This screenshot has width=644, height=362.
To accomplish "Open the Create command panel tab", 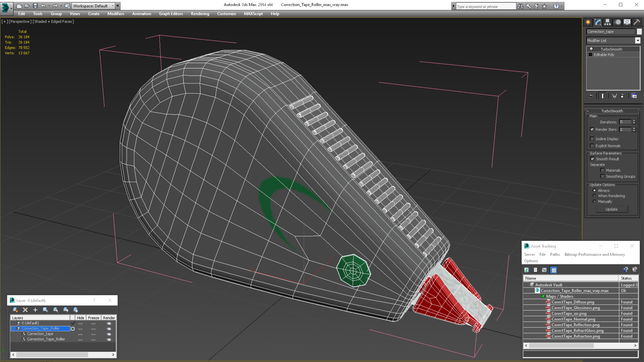I will pos(588,22).
